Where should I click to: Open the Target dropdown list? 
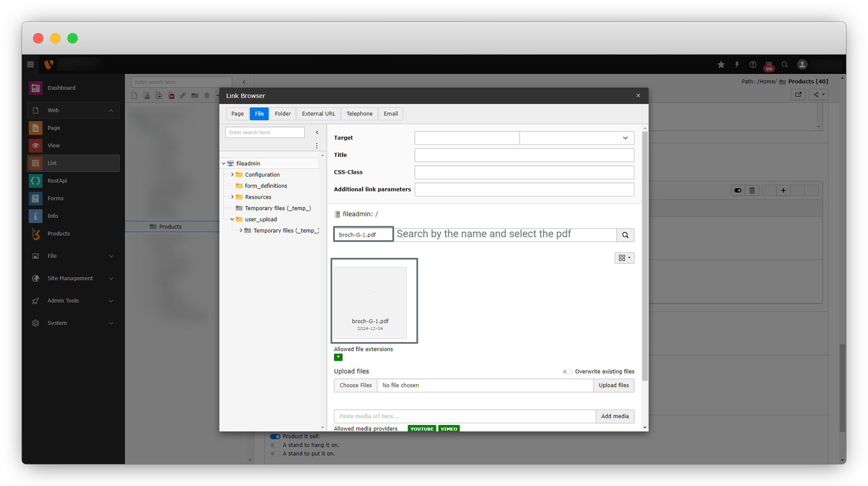tap(576, 138)
